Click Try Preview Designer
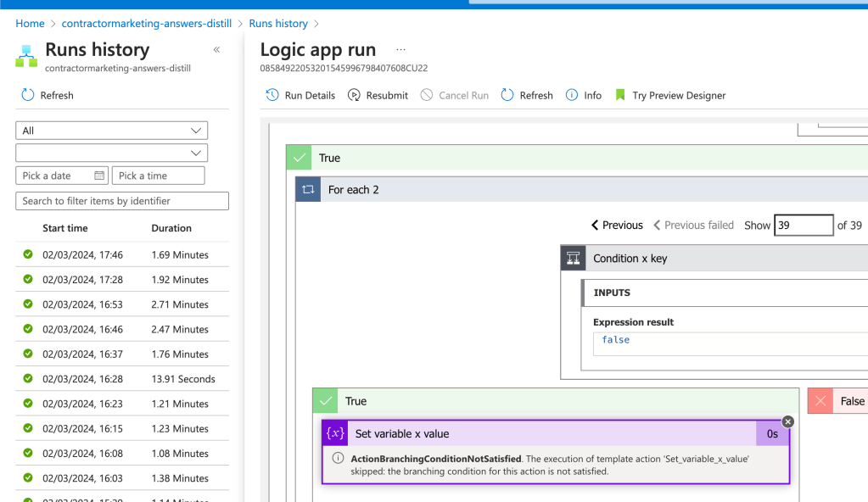This screenshot has height=502, width=868. [670, 95]
